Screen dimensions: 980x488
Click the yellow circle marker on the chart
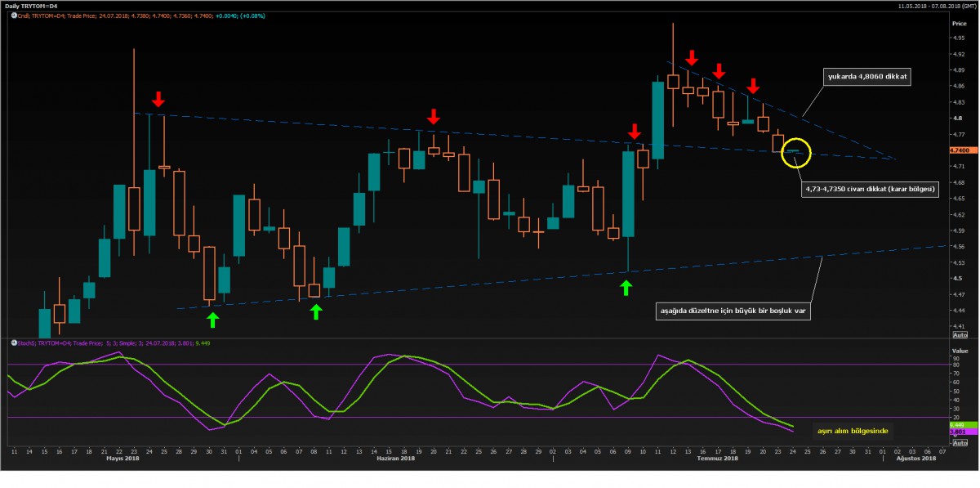pos(795,152)
